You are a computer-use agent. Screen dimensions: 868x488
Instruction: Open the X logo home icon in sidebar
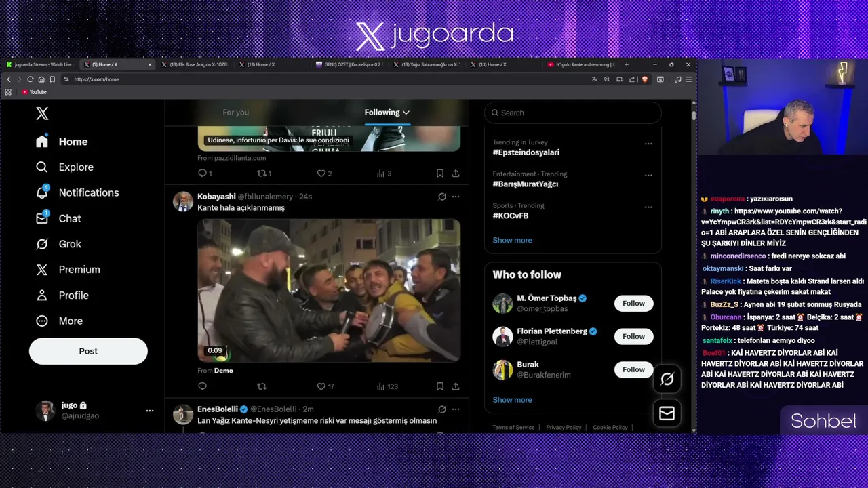(x=42, y=113)
